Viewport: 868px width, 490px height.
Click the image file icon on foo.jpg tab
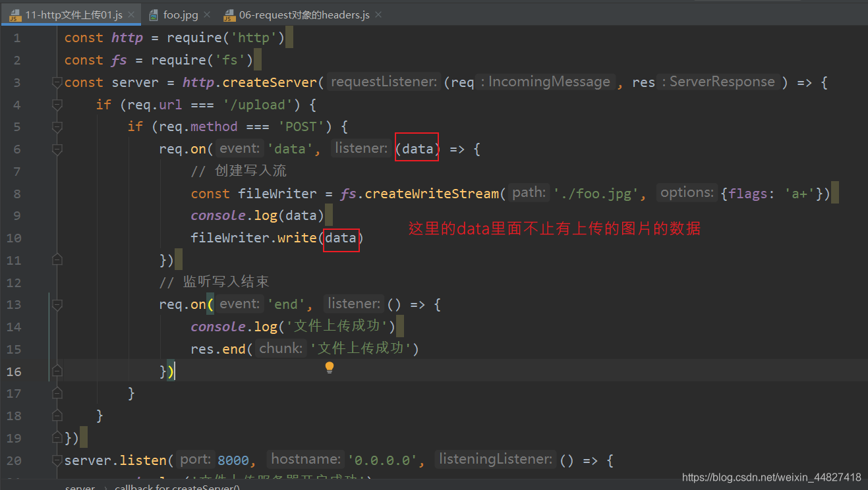[x=154, y=14]
